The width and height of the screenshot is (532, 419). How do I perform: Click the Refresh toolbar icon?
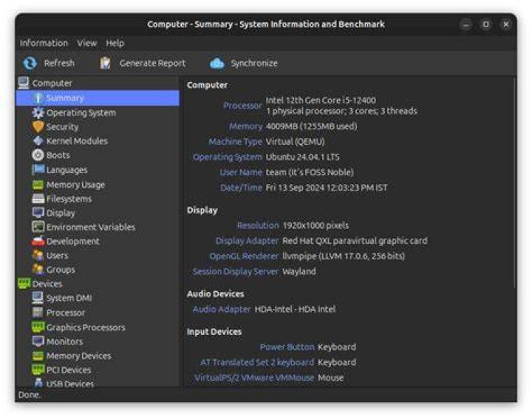[30, 63]
